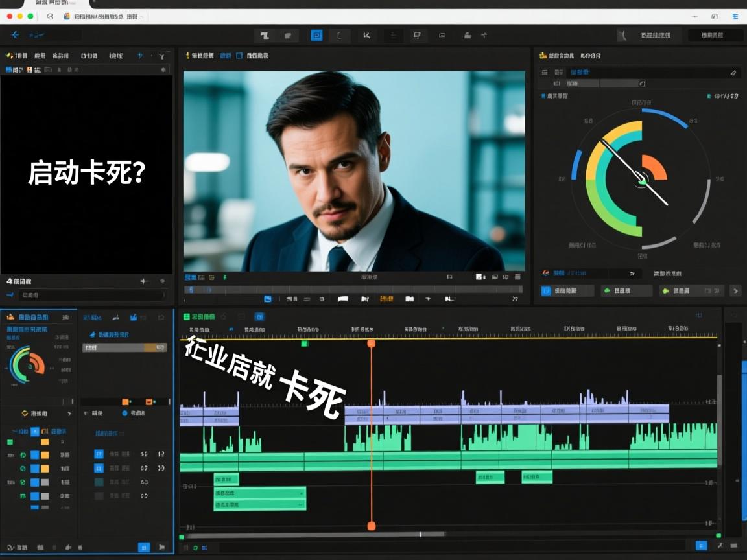The image size is (747, 560).
Task: Click the blue icon in timeline header
Action: point(259,317)
